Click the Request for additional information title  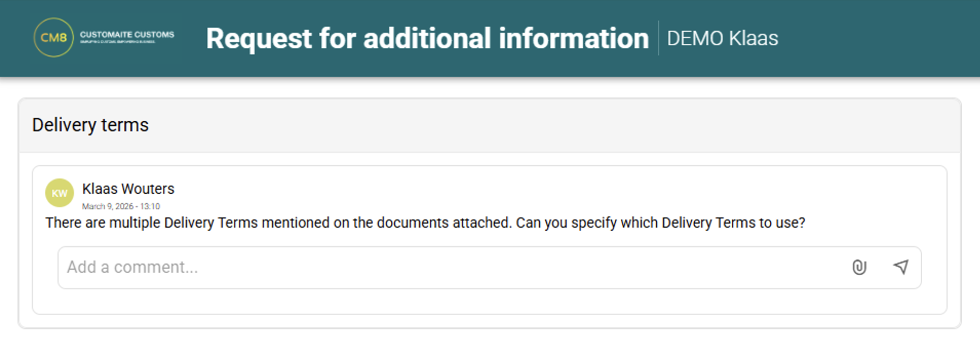427,38
